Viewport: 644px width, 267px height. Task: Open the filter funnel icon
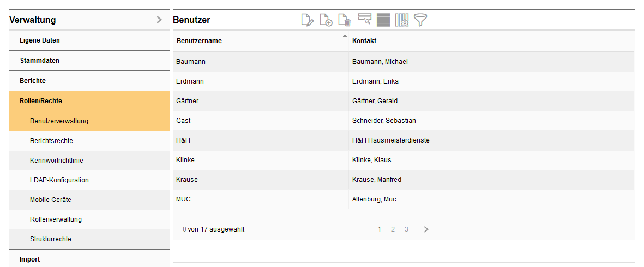[x=420, y=20]
